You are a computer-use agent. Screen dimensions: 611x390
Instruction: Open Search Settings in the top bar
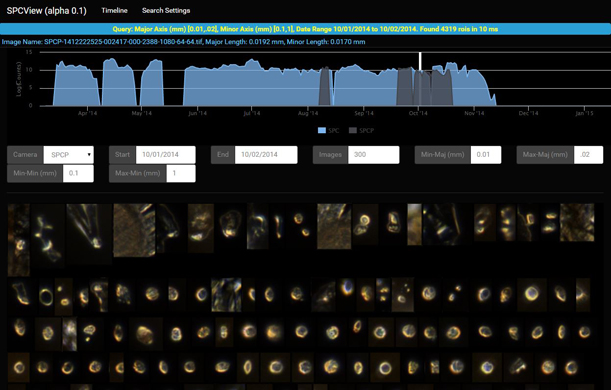pyautogui.click(x=166, y=11)
